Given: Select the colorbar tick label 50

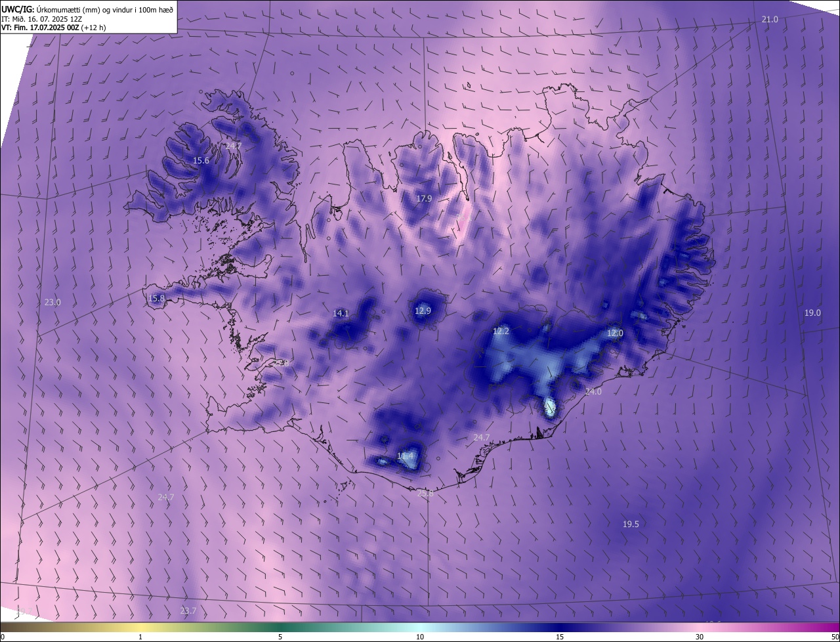Looking at the screenshot, I should click(x=835, y=637).
